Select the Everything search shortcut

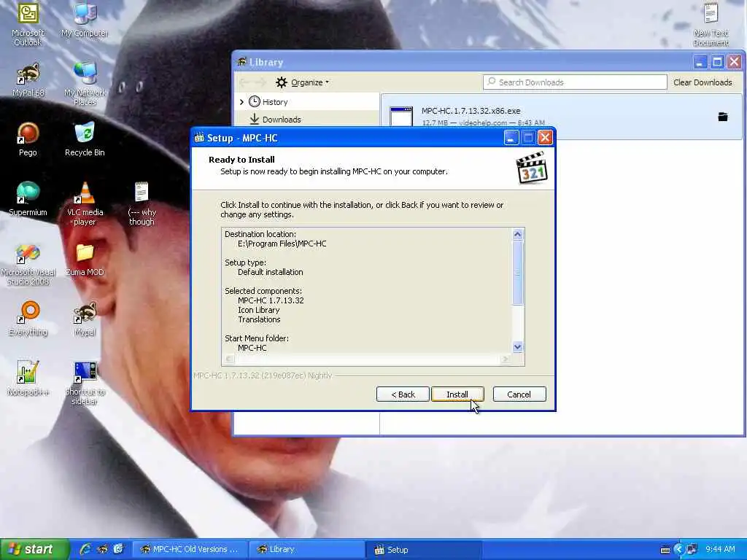tap(28, 319)
